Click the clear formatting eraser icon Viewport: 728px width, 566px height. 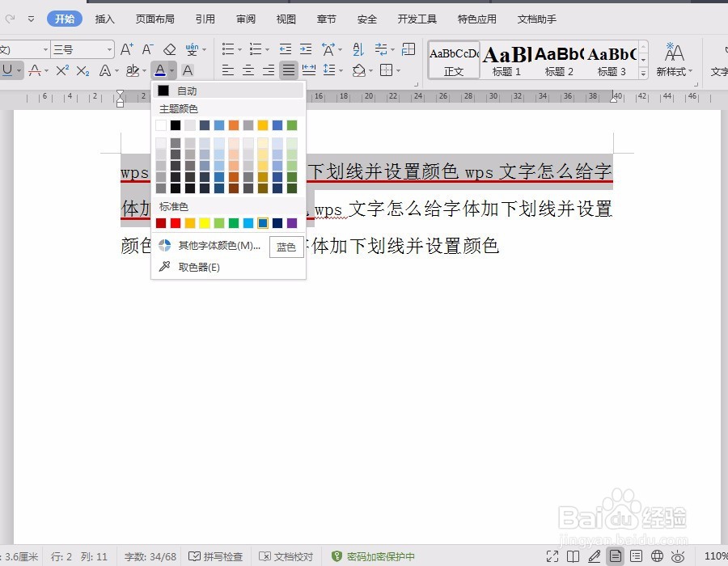click(x=170, y=49)
